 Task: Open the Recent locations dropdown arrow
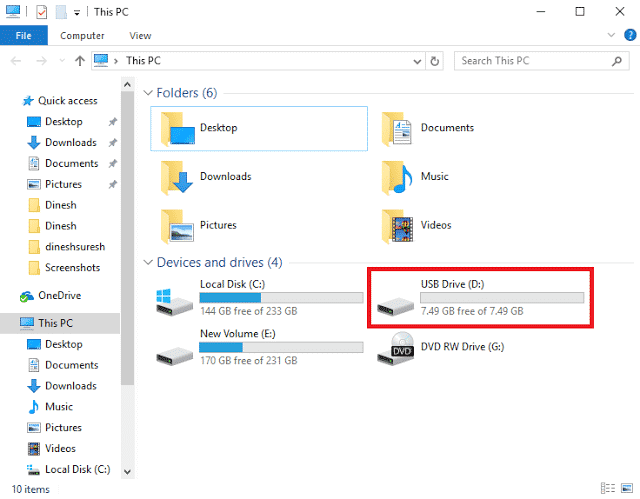click(62, 61)
